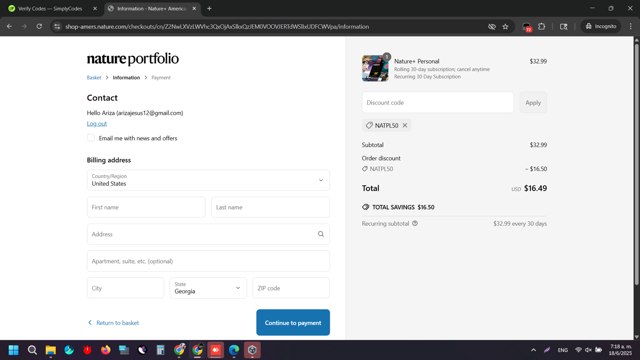640x360 pixels.
Task: Open a new browser tab
Action: (209, 9)
